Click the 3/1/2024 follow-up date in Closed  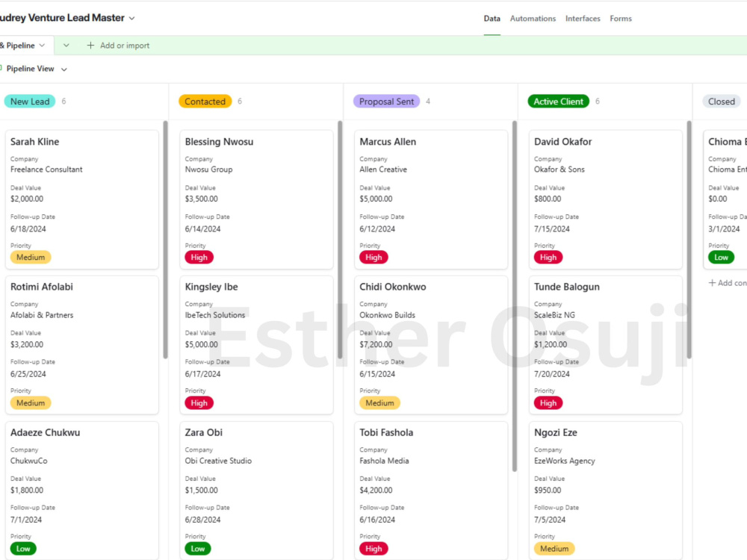tap(724, 229)
